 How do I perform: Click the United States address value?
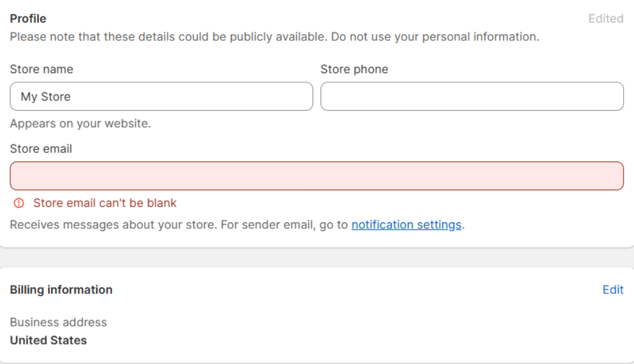click(48, 340)
